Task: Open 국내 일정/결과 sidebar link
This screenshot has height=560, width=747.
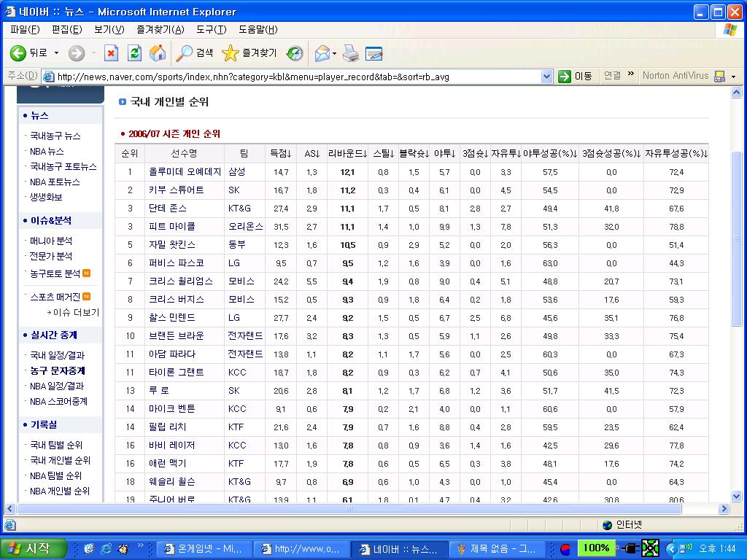Action: click(57, 355)
